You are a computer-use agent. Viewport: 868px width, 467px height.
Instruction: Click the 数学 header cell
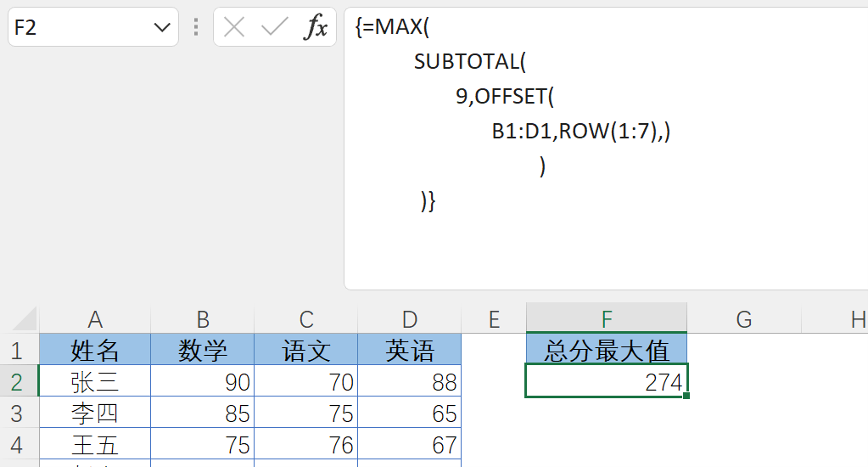pos(203,350)
